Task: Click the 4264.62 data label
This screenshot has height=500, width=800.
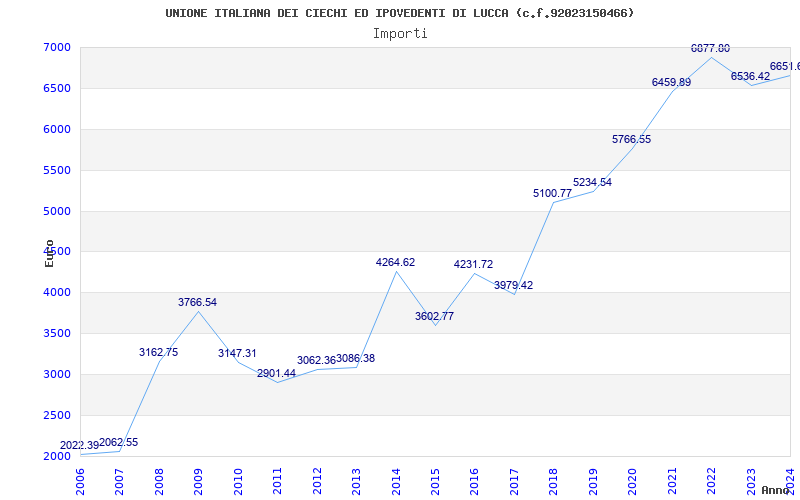Action: click(395, 262)
